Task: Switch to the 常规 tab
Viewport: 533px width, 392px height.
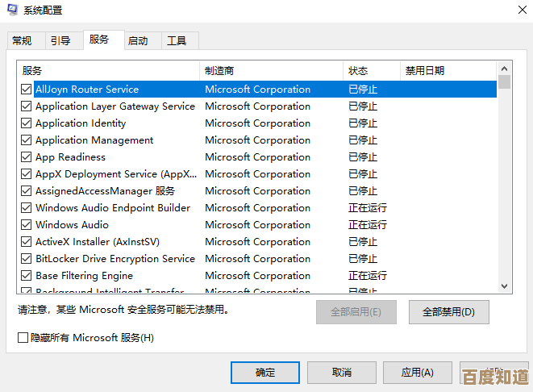Action: 22,40
